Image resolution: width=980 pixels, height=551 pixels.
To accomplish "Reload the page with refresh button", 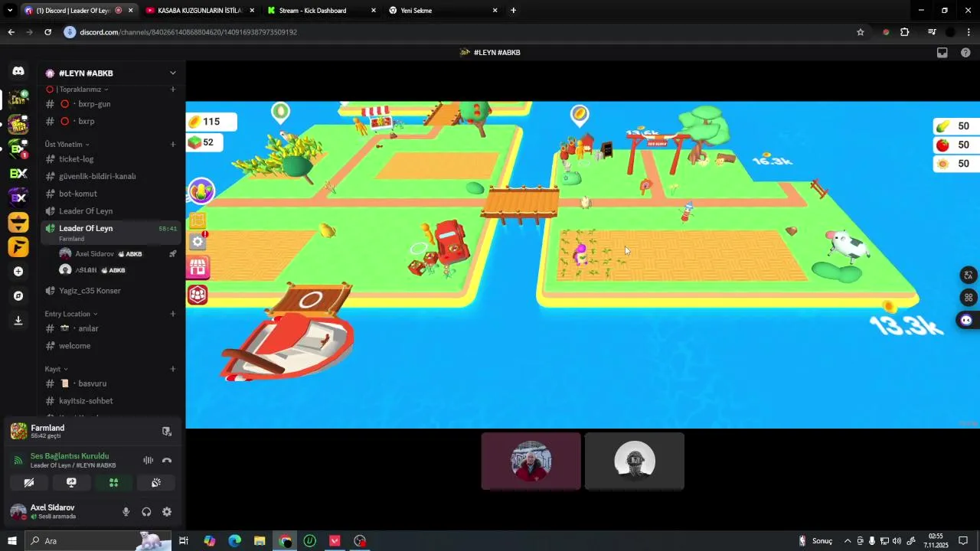I will click(47, 32).
